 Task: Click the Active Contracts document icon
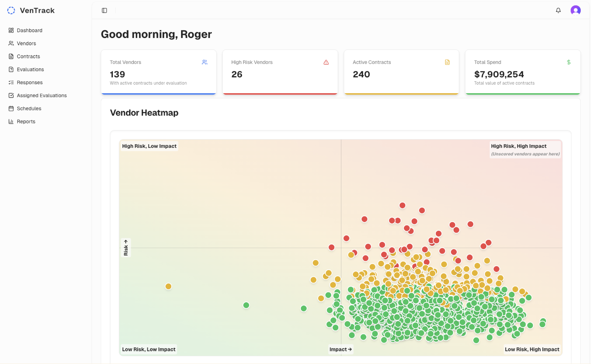point(447,62)
